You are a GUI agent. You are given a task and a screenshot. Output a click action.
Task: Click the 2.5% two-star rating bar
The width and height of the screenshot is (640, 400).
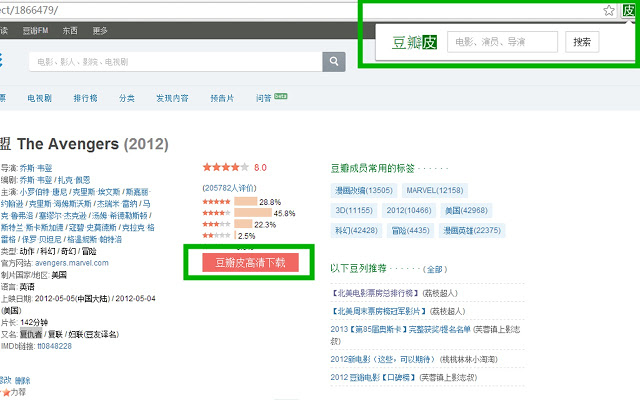pos(235,235)
